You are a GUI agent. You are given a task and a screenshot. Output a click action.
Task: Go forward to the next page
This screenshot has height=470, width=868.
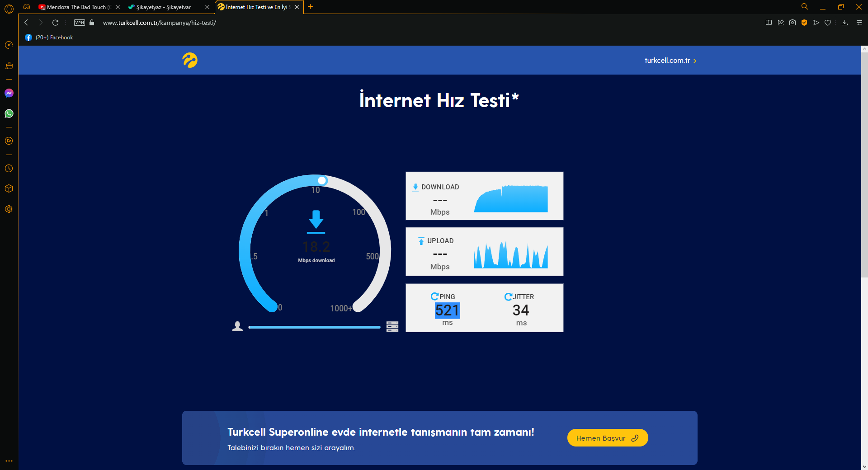[x=41, y=23]
